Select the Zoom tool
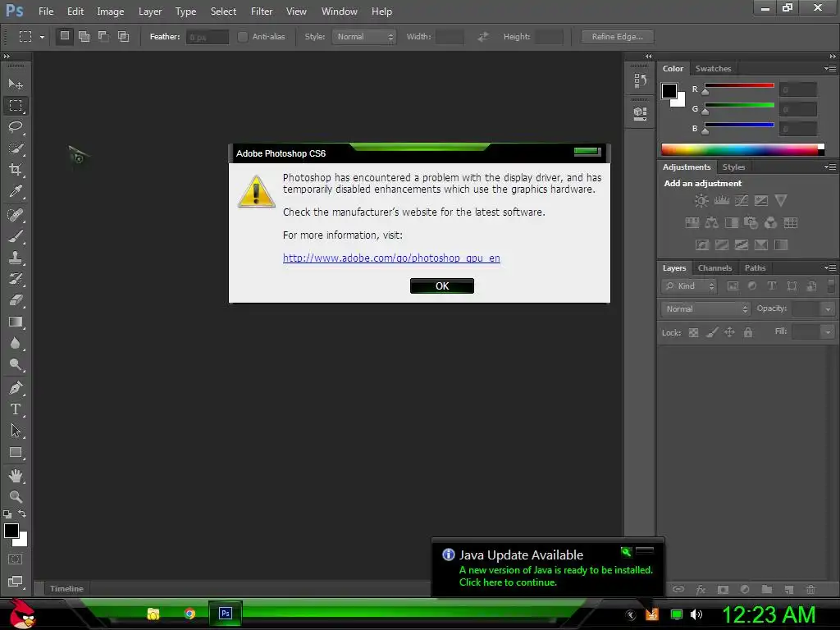Screen dimensions: 840x630 click(16, 496)
